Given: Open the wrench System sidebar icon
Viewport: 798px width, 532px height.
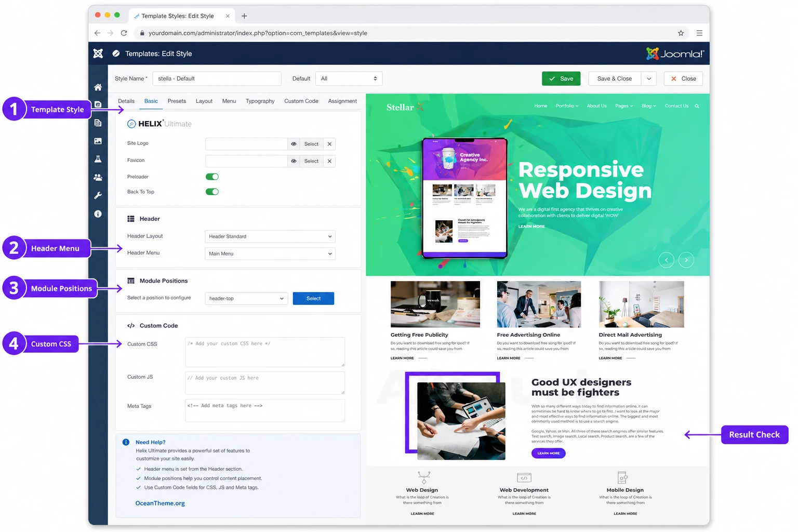Looking at the screenshot, I should (98, 195).
